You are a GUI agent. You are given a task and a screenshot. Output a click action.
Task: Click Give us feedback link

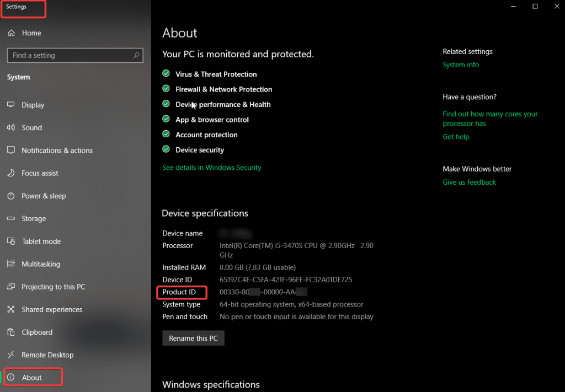(x=469, y=182)
